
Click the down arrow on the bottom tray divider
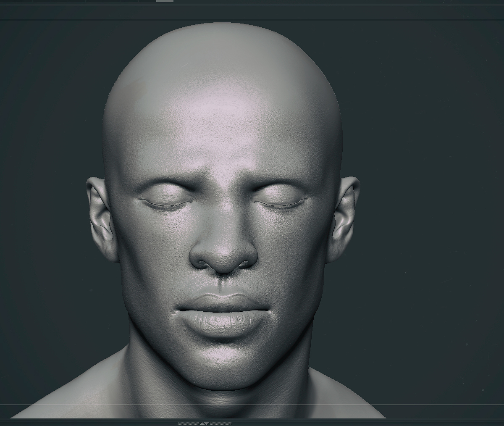click(x=206, y=423)
